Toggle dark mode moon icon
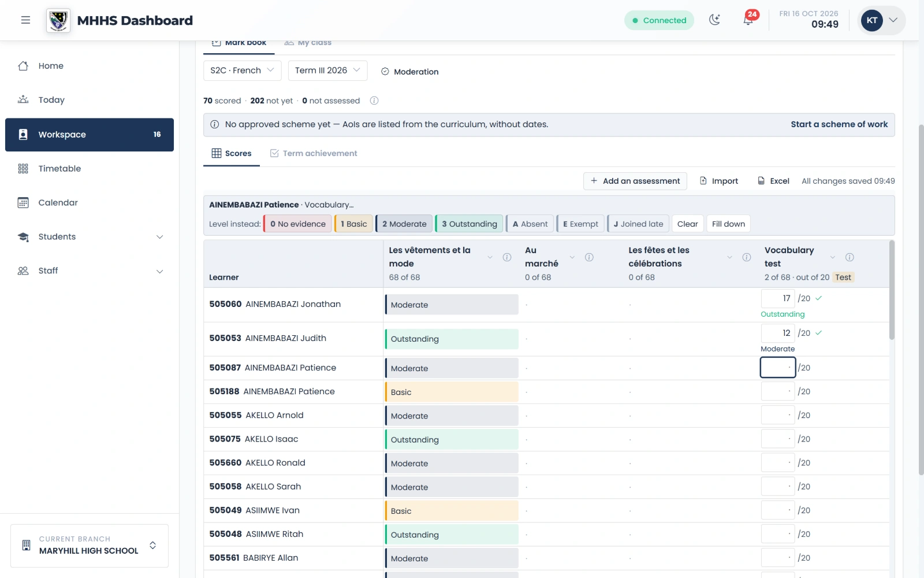The height and width of the screenshot is (578, 924). (x=714, y=20)
